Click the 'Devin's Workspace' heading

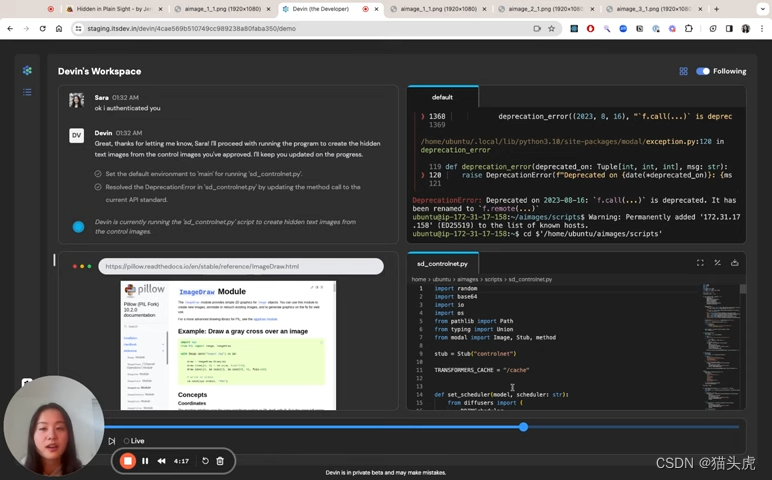tap(99, 71)
